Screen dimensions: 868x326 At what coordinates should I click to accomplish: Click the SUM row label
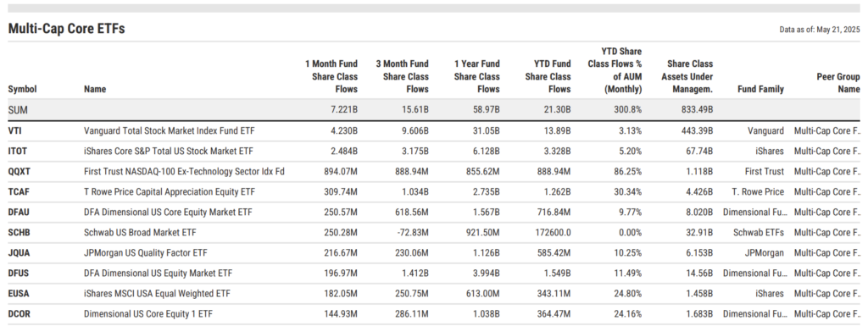tap(18, 110)
